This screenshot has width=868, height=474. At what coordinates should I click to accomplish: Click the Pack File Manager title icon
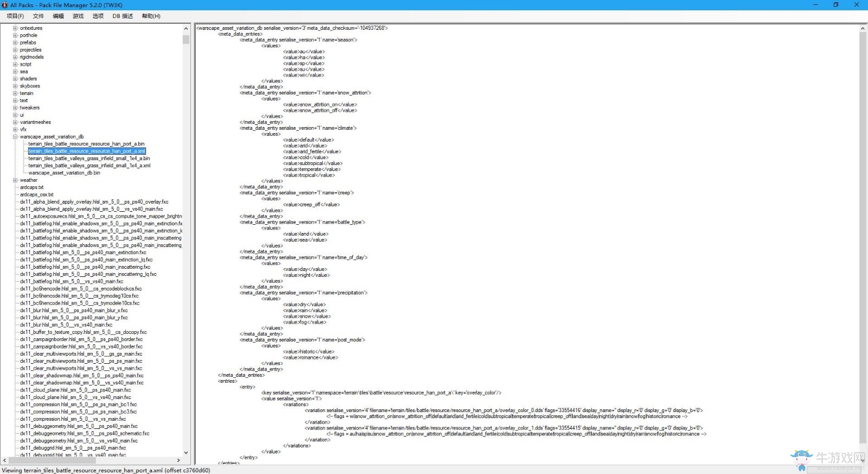pos(5,5)
